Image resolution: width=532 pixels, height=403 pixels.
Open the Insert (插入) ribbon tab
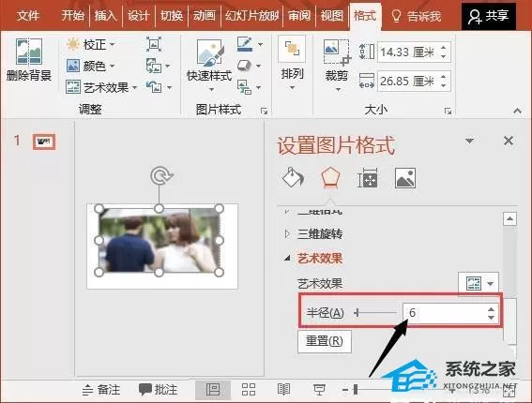(x=105, y=15)
